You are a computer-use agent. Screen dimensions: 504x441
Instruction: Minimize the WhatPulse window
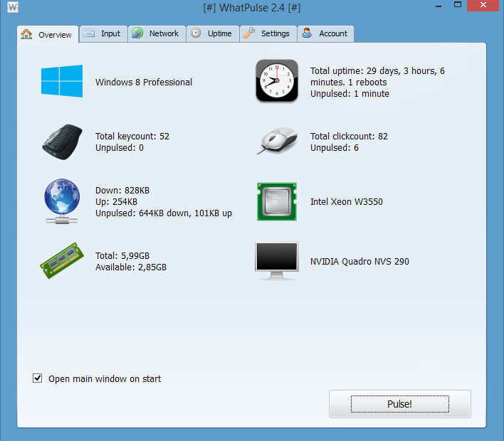click(x=439, y=6)
